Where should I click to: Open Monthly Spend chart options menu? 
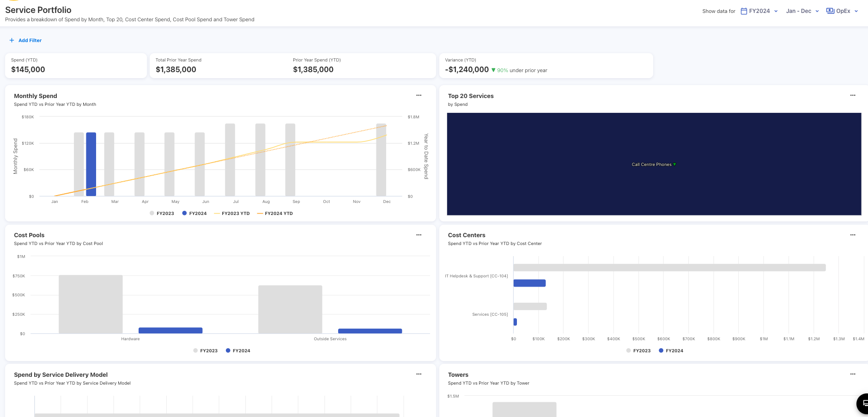[x=419, y=95]
